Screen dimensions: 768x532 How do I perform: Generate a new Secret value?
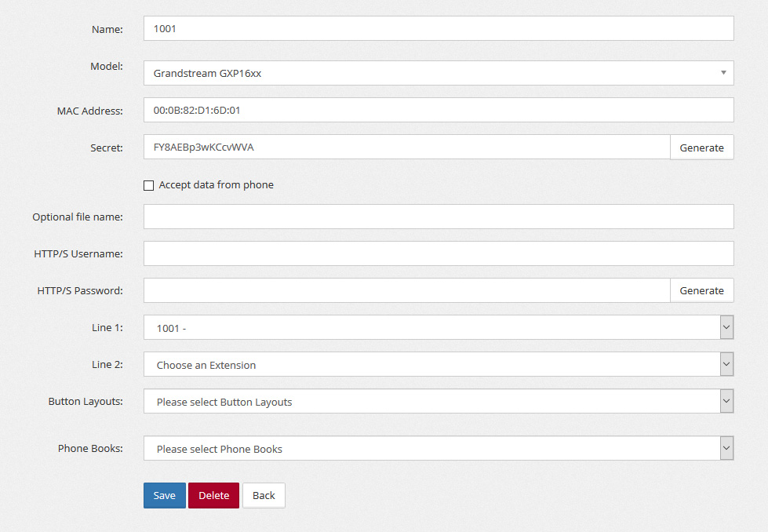tap(701, 147)
